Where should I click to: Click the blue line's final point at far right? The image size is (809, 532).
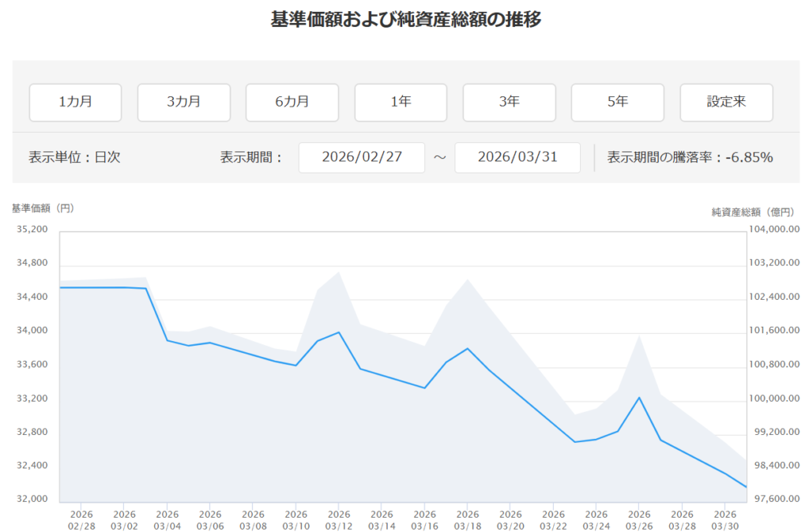coord(747,487)
